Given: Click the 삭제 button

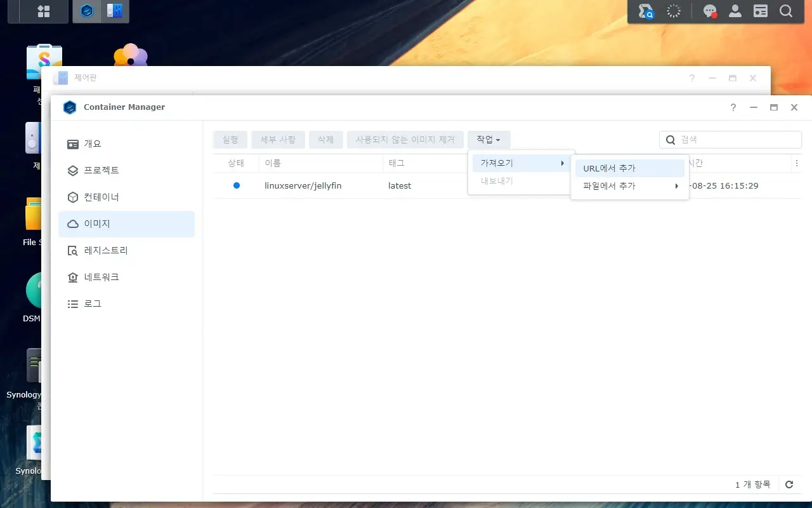Looking at the screenshot, I should point(325,140).
